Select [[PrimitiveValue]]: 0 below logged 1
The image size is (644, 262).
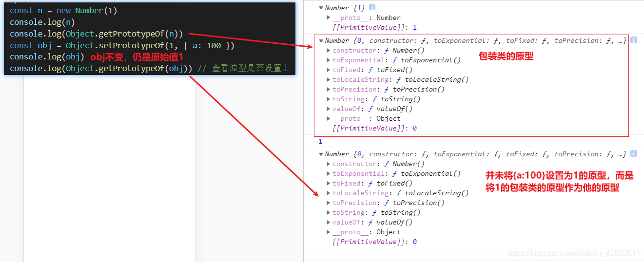coord(374,242)
